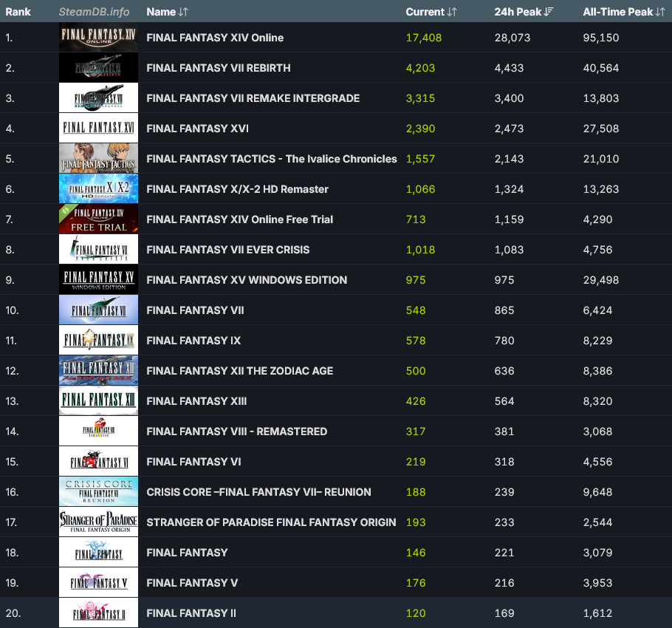Open FINAL FANTASY VII EVER CRISIS link

point(228,250)
